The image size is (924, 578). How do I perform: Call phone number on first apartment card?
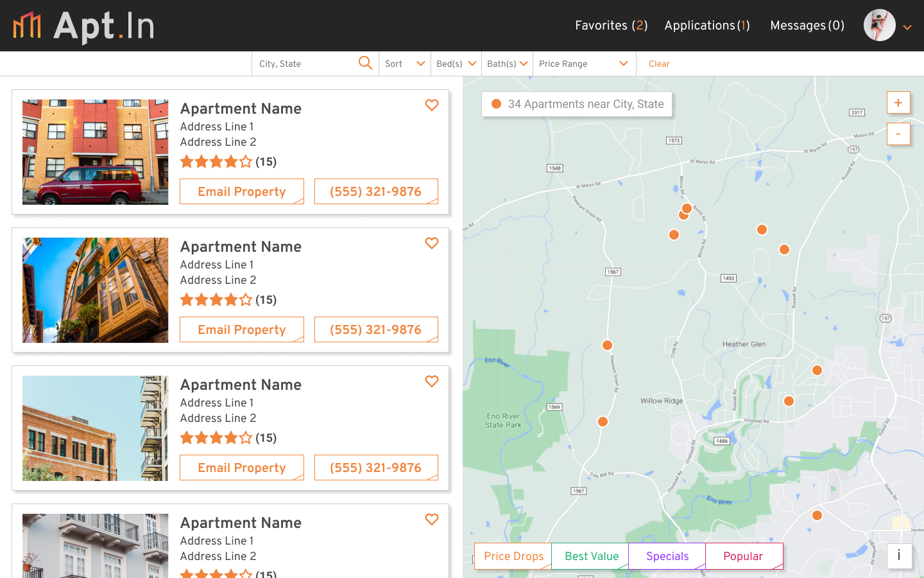376,191
